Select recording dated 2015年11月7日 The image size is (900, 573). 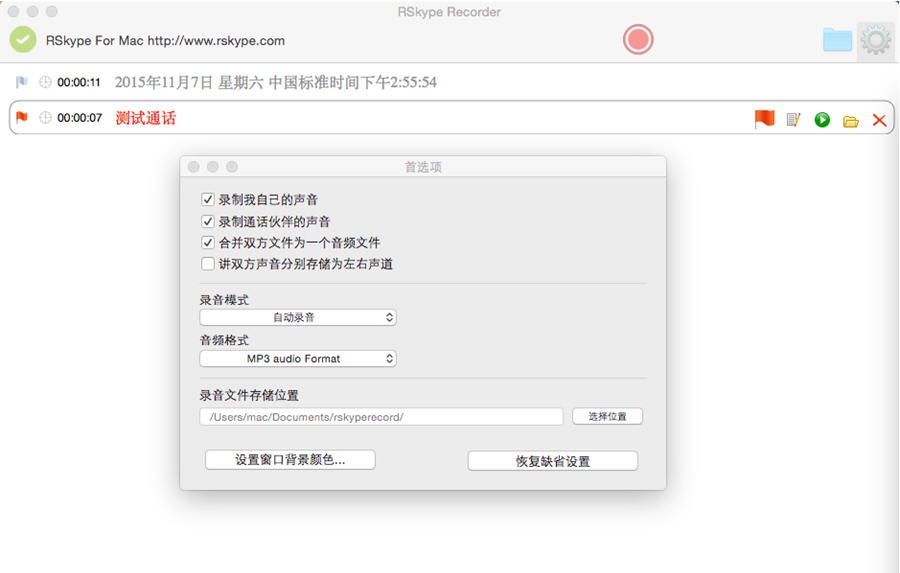coord(276,82)
